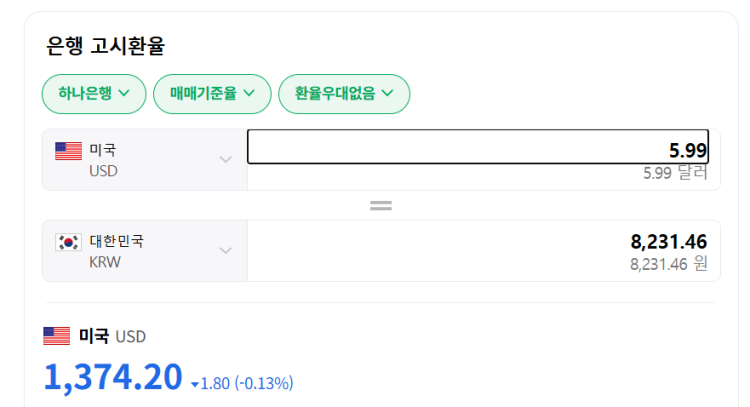Open the 하나은행 bank selector
750x407 pixels.
[94, 94]
